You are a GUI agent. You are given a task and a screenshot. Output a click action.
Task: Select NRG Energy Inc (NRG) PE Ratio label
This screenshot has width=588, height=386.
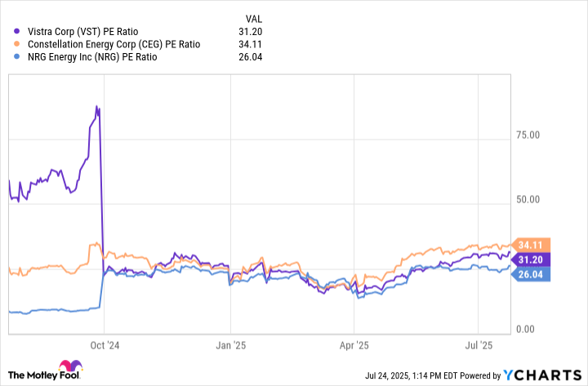click(92, 57)
